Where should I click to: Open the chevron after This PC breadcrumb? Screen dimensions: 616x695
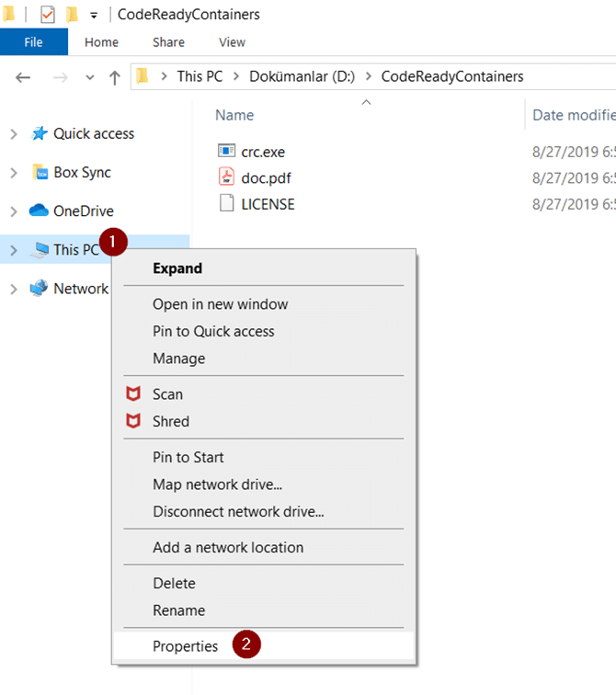click(236, 76)
